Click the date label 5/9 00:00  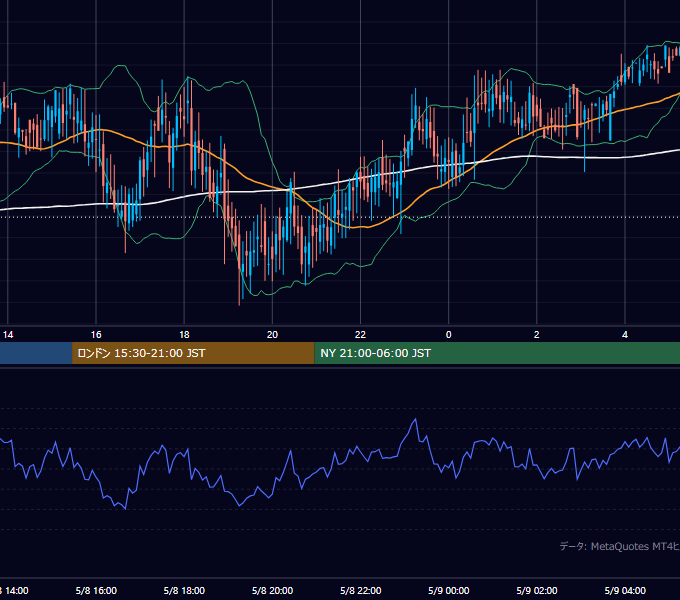point(448,590)
